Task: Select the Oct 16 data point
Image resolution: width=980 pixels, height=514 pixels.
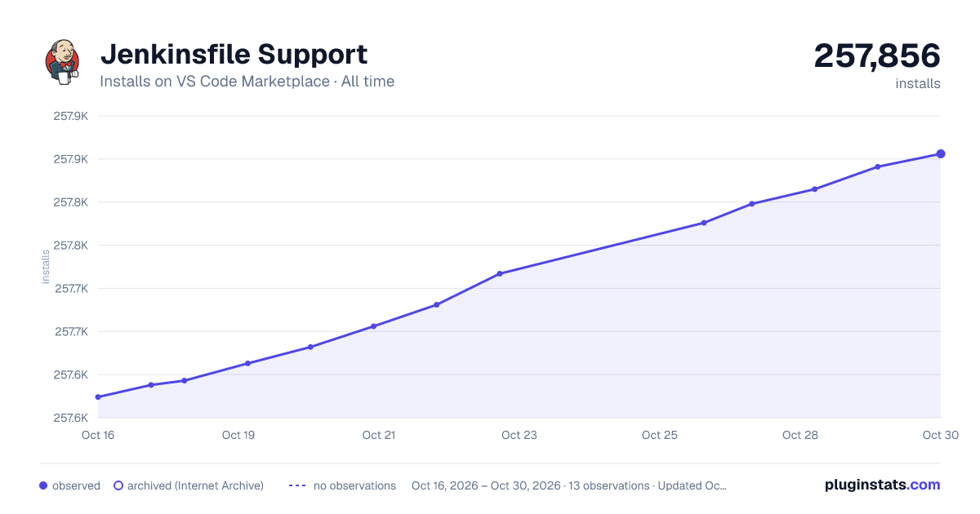Action: [98, 397]
